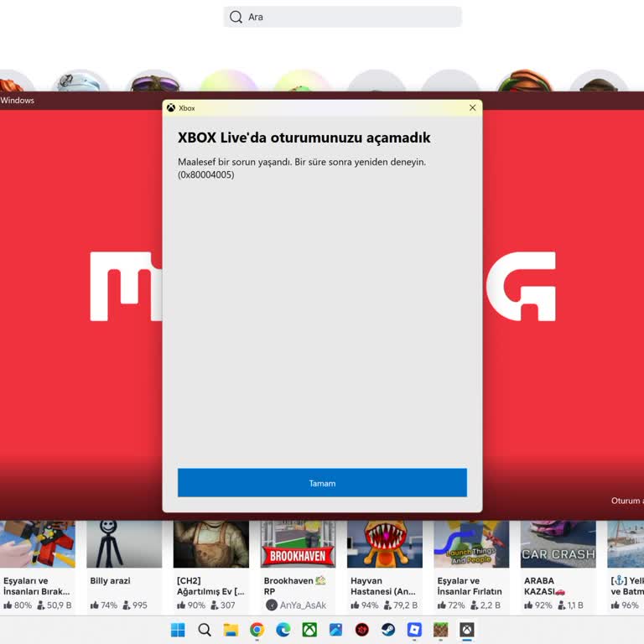Open Steam from taskbar

tap(388, 630)
